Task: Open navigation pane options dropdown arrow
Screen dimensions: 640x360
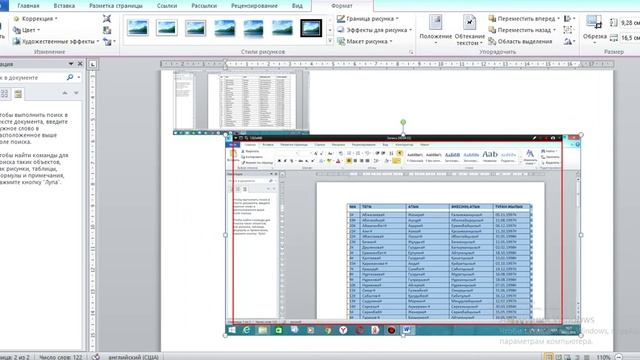Action: (71, 64)
